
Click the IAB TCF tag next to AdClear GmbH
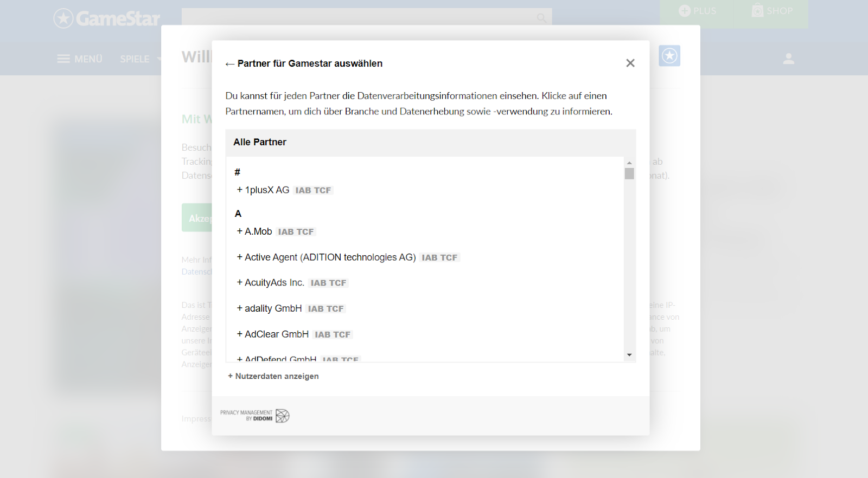tap(333, 334)
